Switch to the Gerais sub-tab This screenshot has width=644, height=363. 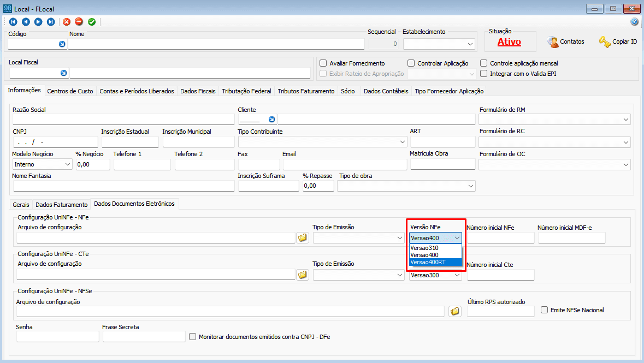[21, 205]
